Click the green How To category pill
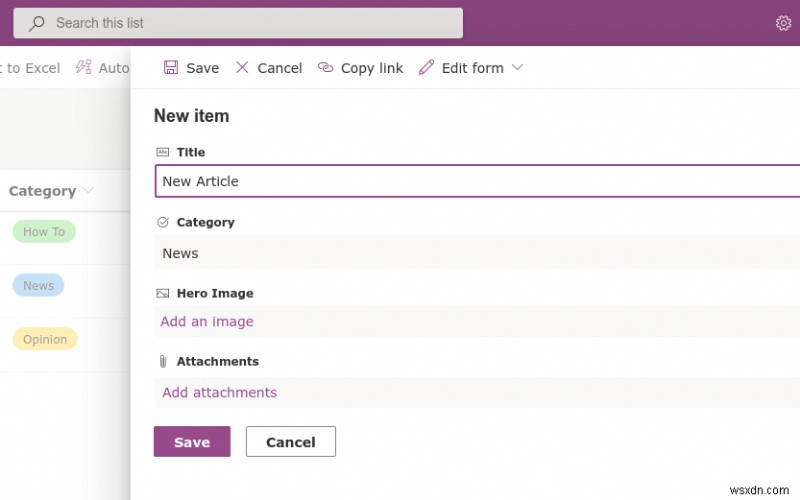Image resolution: width=800 pixels, height=500 pixels. click(x=44, y=231)
